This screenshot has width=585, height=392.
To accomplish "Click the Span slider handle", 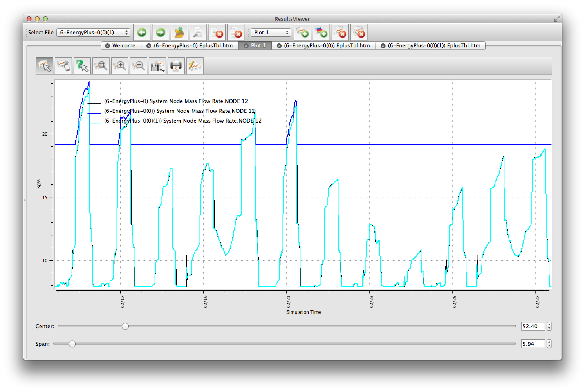I will pos(72,344).
